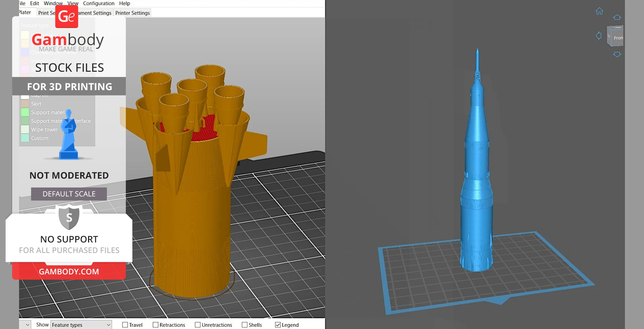Click the DEFAULT SCALE button

point(69,194)
